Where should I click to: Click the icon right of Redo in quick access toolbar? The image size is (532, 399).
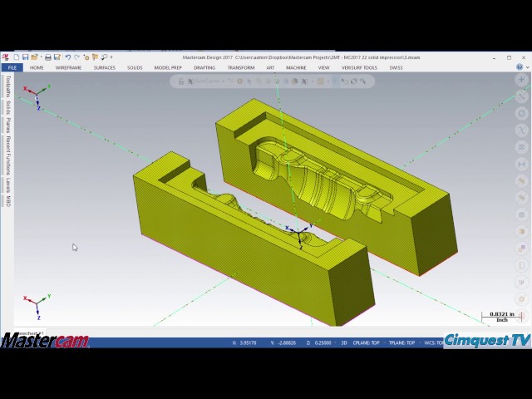click(x=86, y=57)
